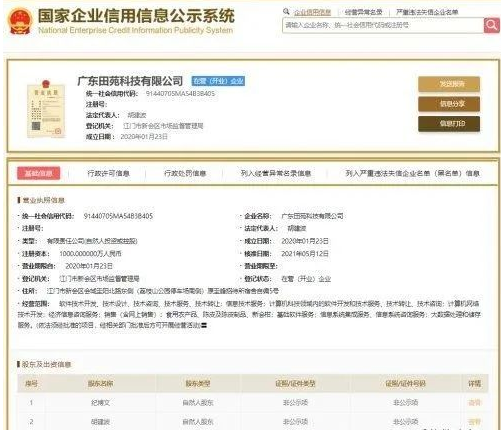The image size is (501, 430).
Task: Open the business license thumbnail image
Action: [46, 109]
